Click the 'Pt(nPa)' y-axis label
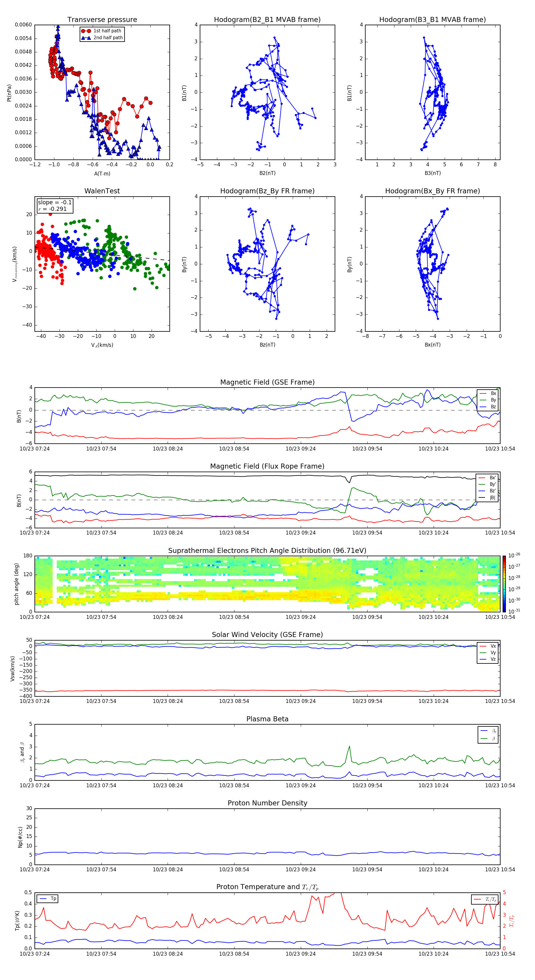The width and height of the screenshot is (535, 980). tap(9, 93)
